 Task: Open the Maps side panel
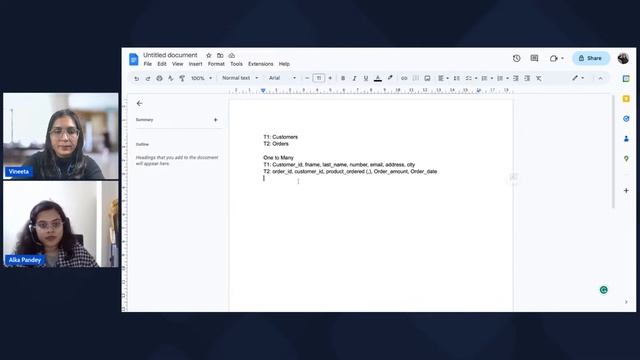[626, 159]
